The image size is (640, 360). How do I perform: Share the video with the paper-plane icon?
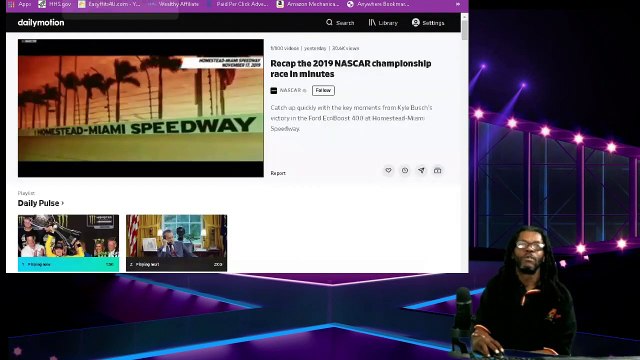[421, 170]
